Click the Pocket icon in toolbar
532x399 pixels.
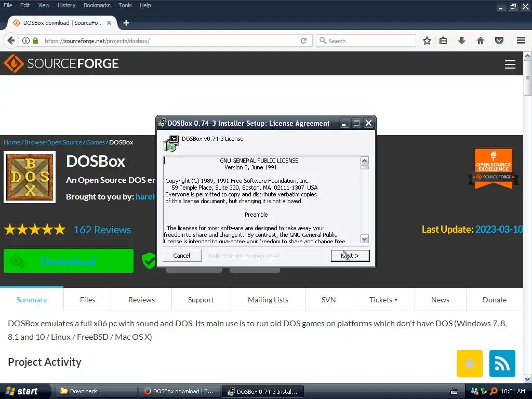[499, 41]
